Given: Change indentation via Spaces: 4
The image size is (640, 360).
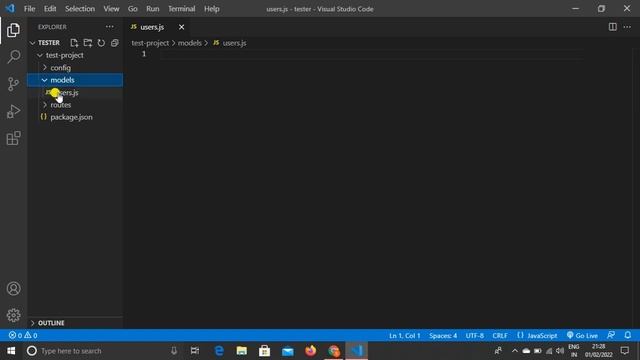Looking at the screenshot, I should tap(443, 336).
